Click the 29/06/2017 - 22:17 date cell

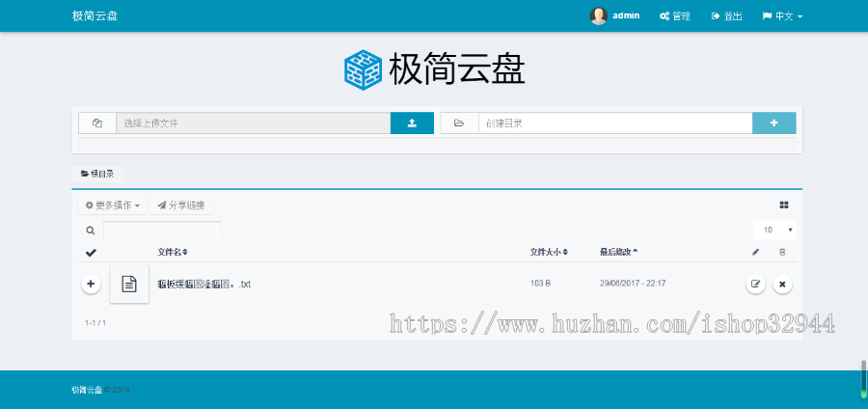[x=633, y=284]
